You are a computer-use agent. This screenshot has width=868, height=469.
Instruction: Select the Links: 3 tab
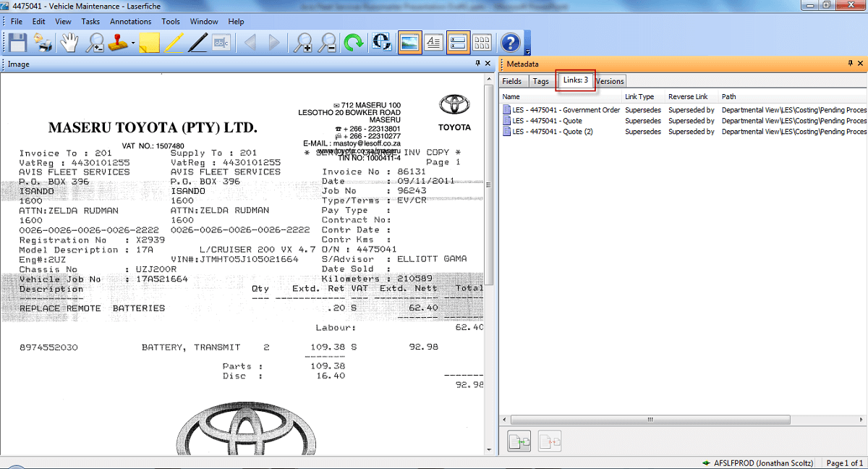(x=576, y=80)
